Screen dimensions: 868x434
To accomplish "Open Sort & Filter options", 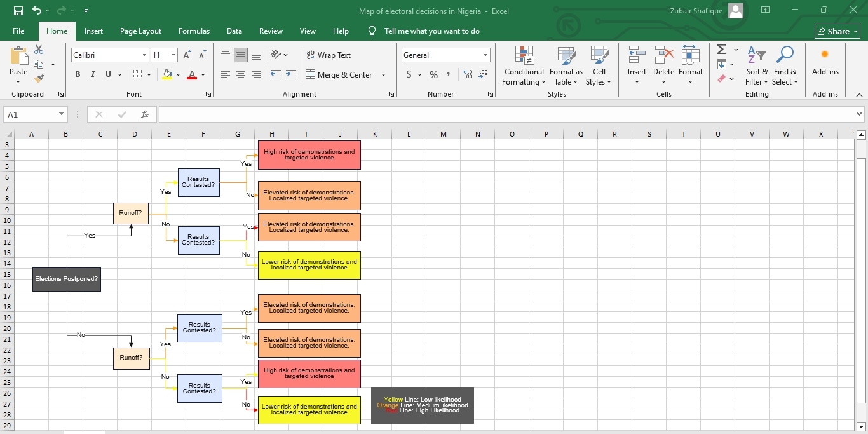I will tap(756, 66).
